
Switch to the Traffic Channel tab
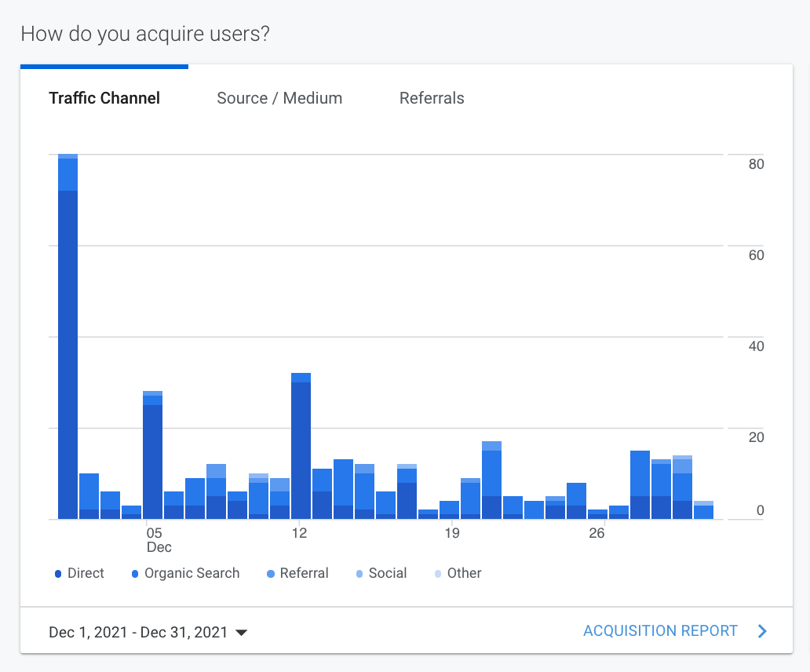104,98
